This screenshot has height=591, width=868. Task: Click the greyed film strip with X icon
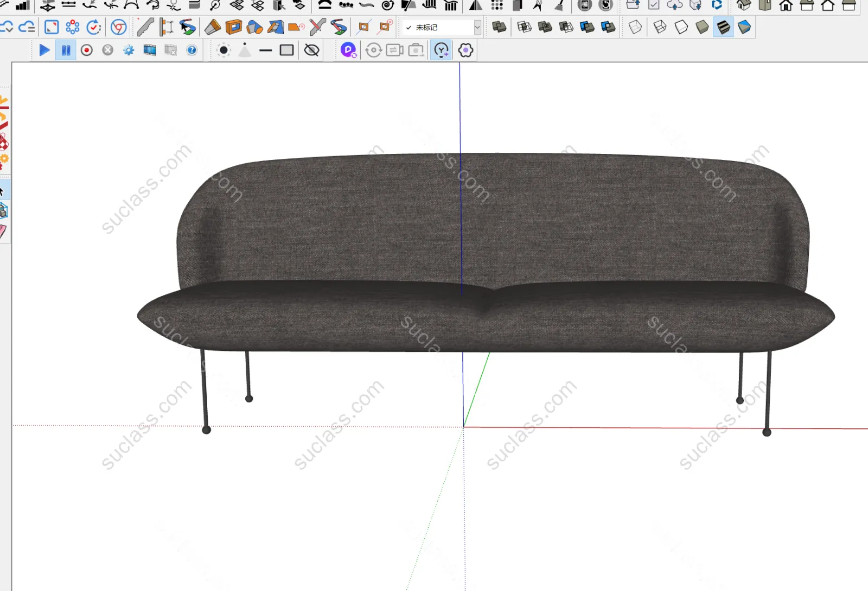point(171,50)
